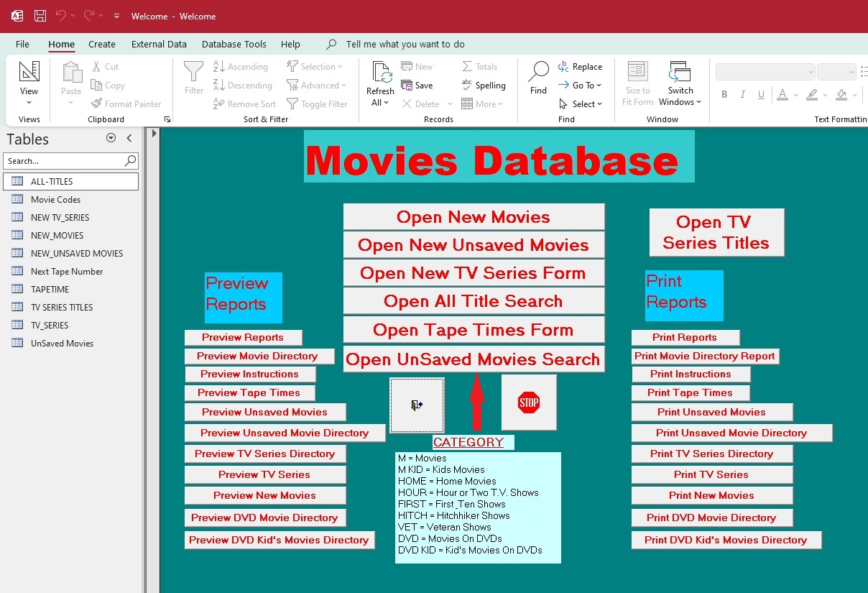
Task: Click Cut in Clipboard group
Action: [105, 67]
